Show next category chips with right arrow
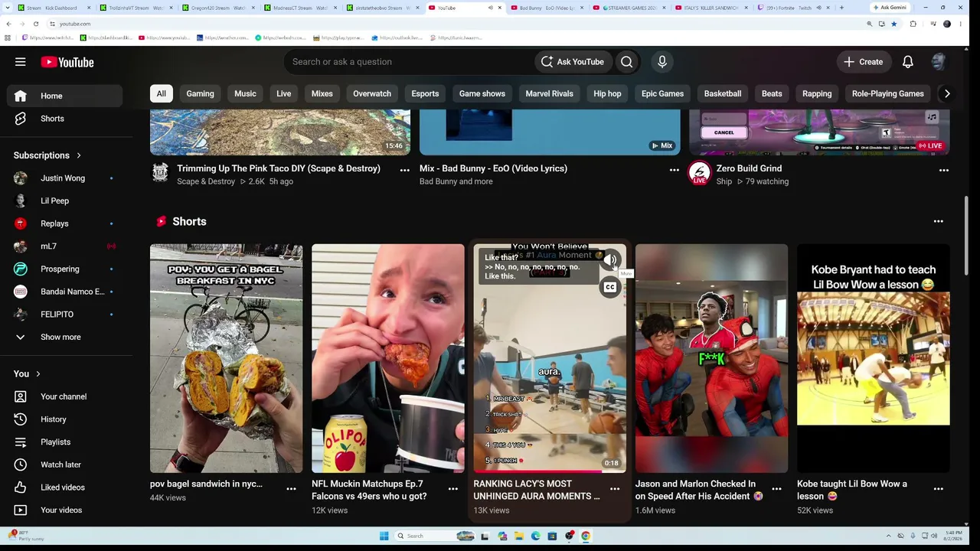The height and width of the screenshot is (551, 980). (x=947, y=93)
